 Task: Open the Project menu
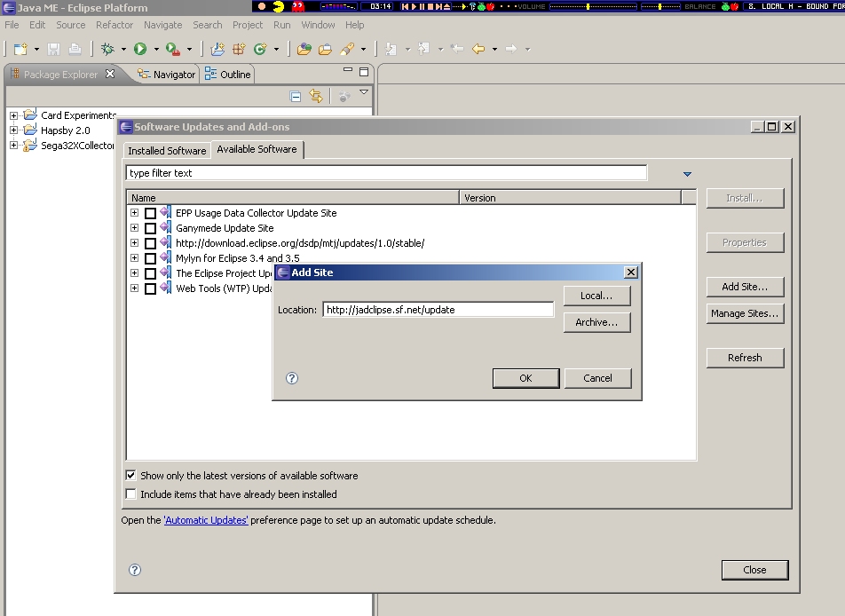click(x=248, y=25)
